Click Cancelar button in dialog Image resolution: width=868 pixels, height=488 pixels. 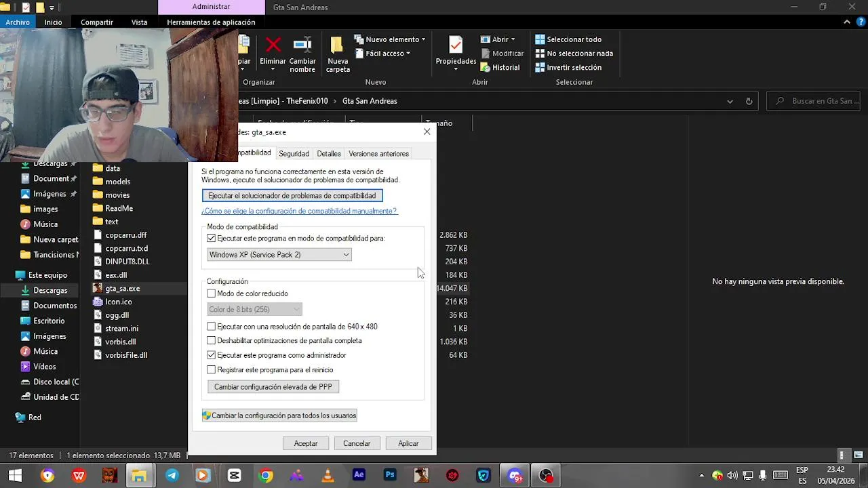(x=357, y=443)
